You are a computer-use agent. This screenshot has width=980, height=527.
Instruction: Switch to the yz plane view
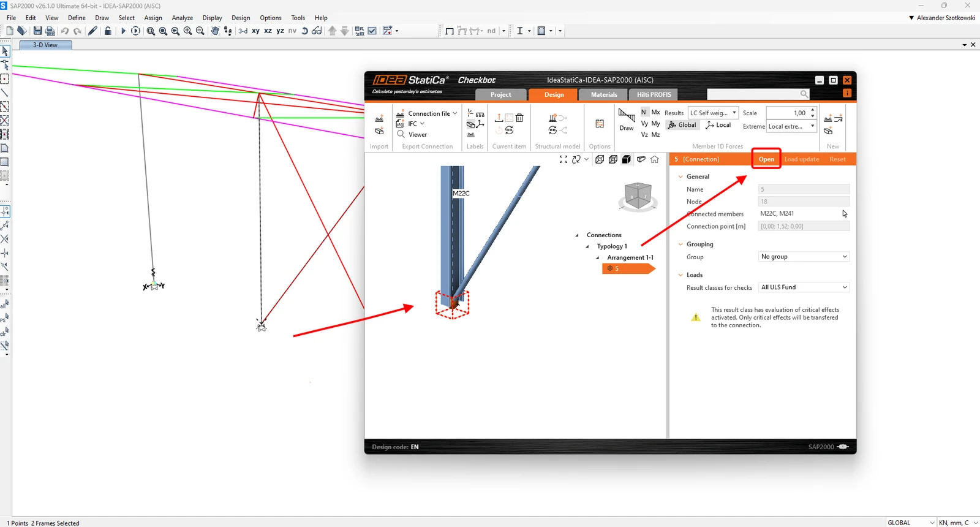point(280,31)
